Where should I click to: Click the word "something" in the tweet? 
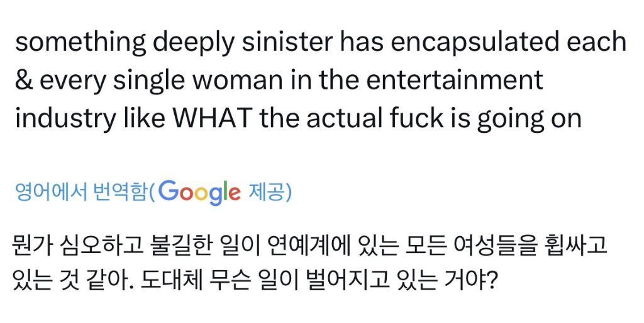coord(81,43)
